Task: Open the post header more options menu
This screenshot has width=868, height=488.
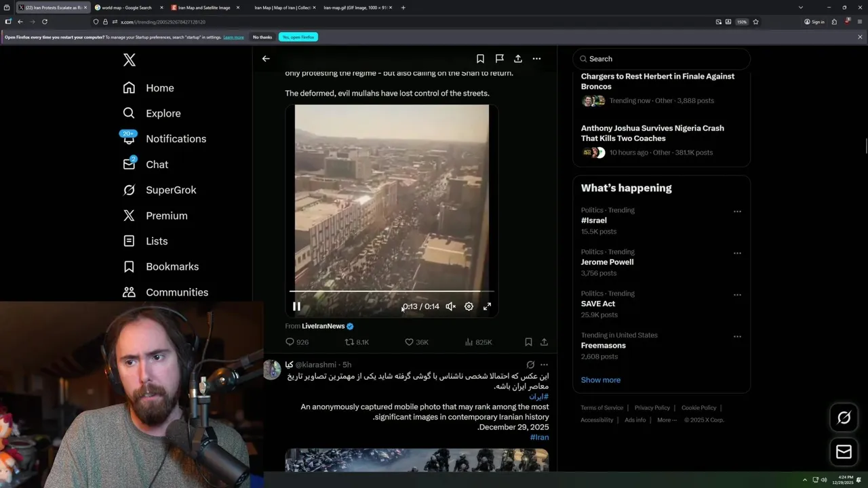Action: pyautogui.click(x=536, y=59)
